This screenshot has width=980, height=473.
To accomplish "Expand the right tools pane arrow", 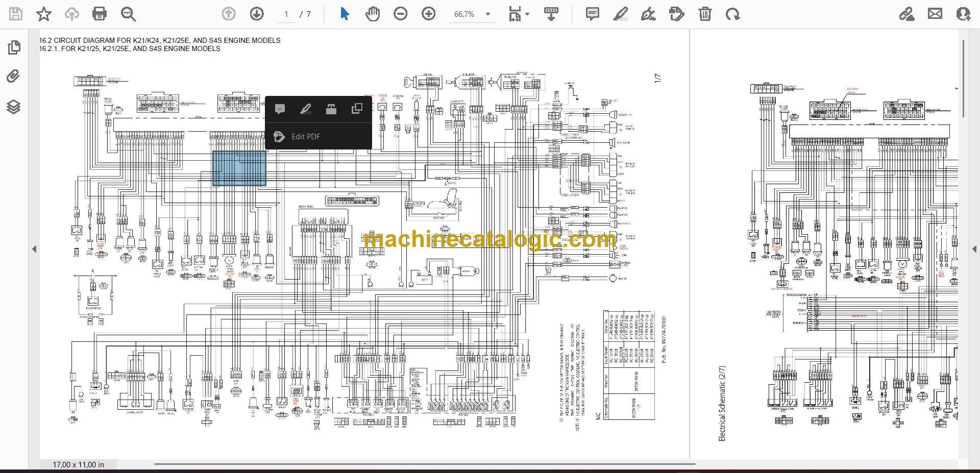I will coord(974,249).
